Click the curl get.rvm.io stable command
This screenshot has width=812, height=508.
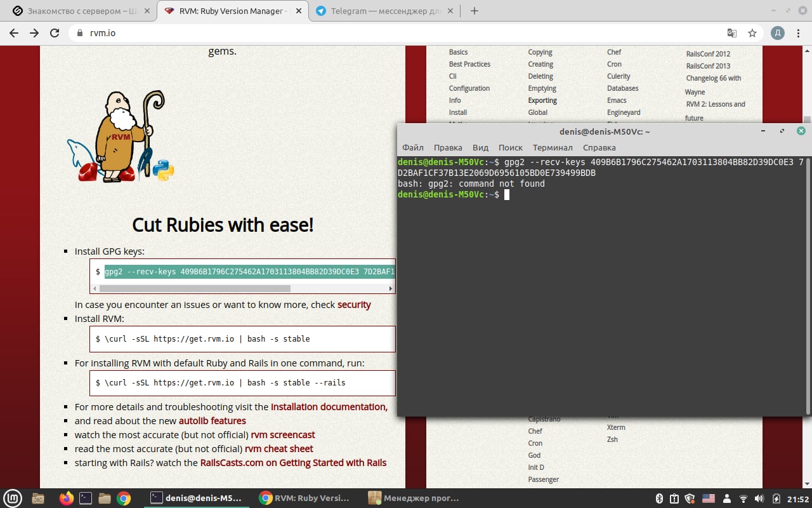coord(207,339)
